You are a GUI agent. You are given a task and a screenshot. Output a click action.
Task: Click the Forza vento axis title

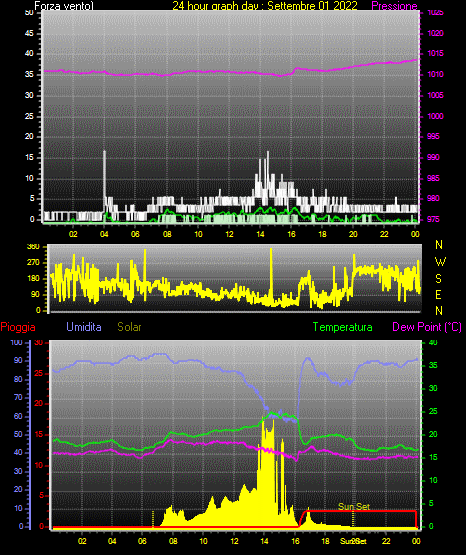(x=64, y=6)
